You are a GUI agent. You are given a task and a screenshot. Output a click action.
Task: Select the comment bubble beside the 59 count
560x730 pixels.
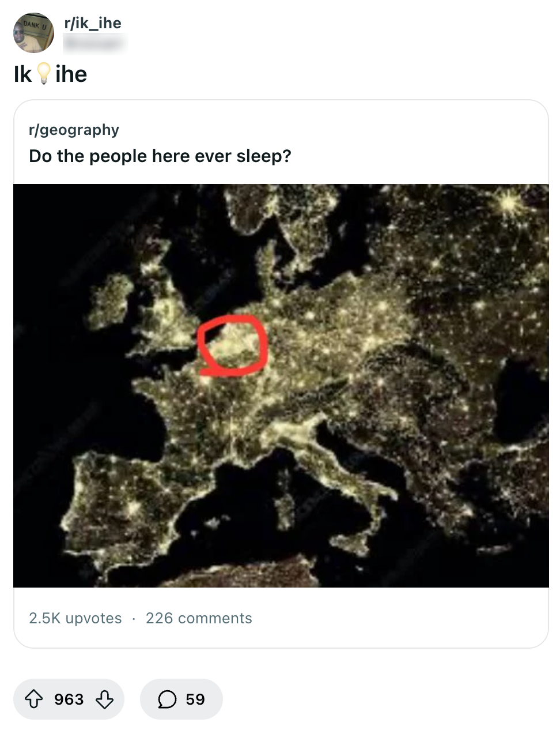pos(167,699)
